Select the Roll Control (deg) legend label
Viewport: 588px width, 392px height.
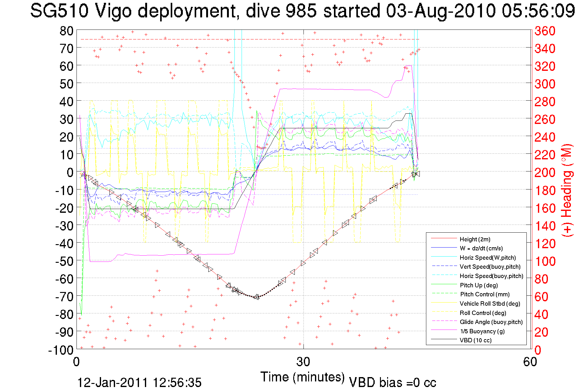coord(483,313)
